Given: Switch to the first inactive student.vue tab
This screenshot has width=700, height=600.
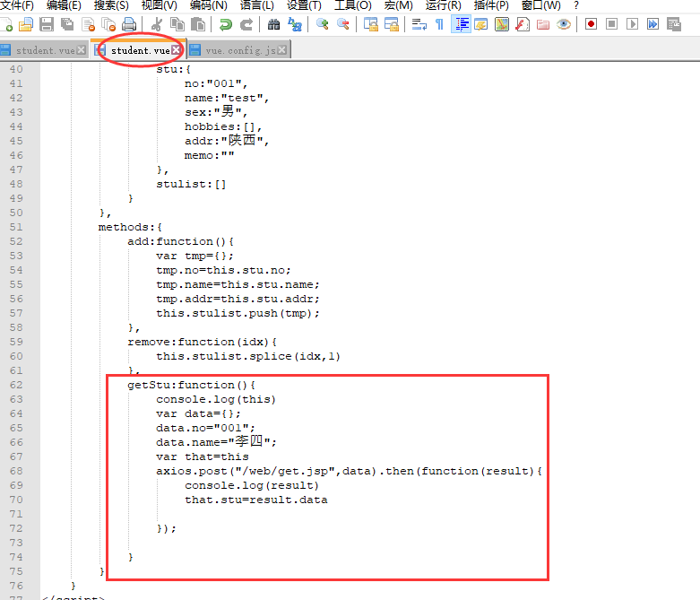Looking at the screenshot, I should (45, 50).
